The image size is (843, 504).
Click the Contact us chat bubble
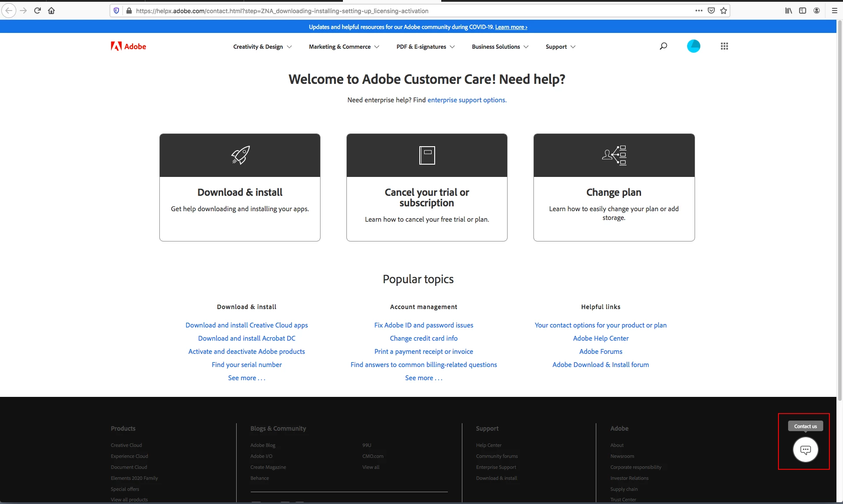pos(805,450)
